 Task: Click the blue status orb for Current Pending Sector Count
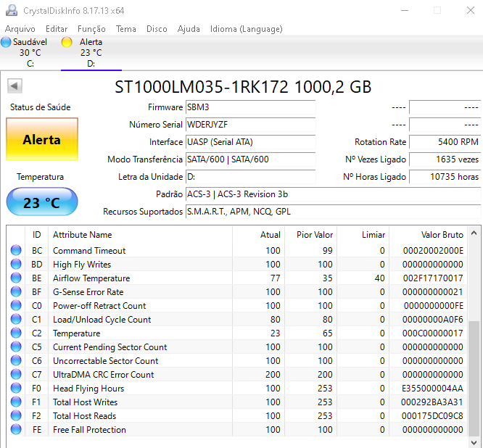click(16, 347)
